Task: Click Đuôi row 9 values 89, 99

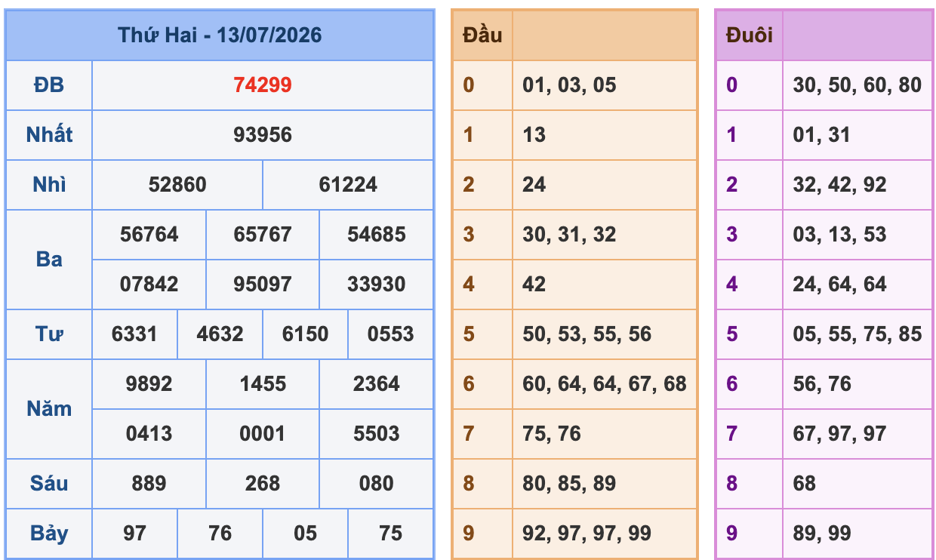Action: 821,534
